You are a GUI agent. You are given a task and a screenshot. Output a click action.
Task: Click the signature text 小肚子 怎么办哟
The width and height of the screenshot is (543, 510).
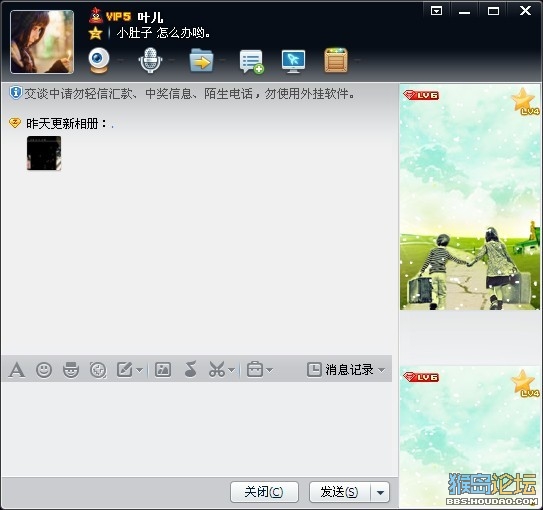pyautogui.click(x=163, y=33)
